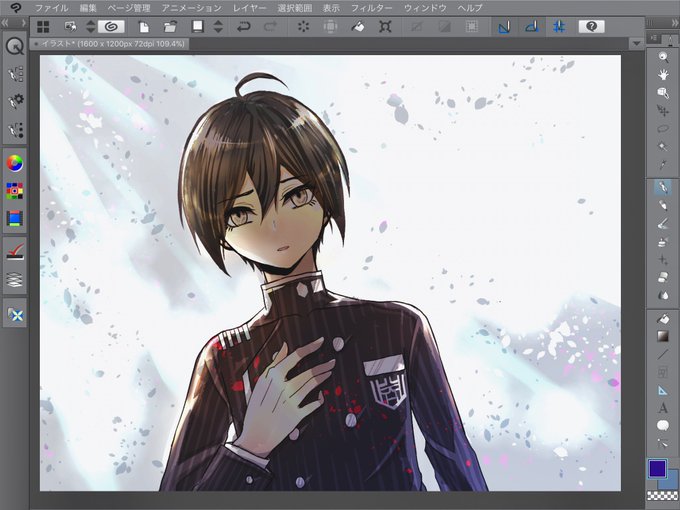Select the Fill bucket tool in tool palette
The image size is (680, 510).
point(663,319)
